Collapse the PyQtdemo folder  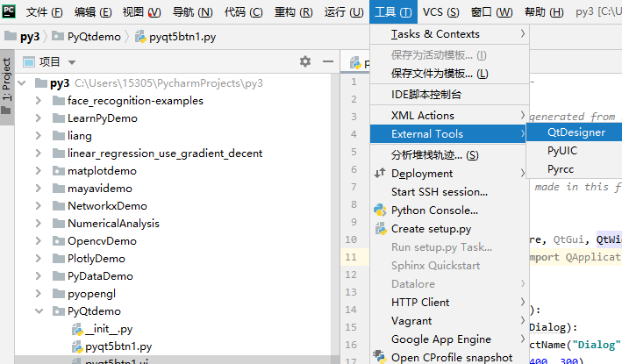39,310
